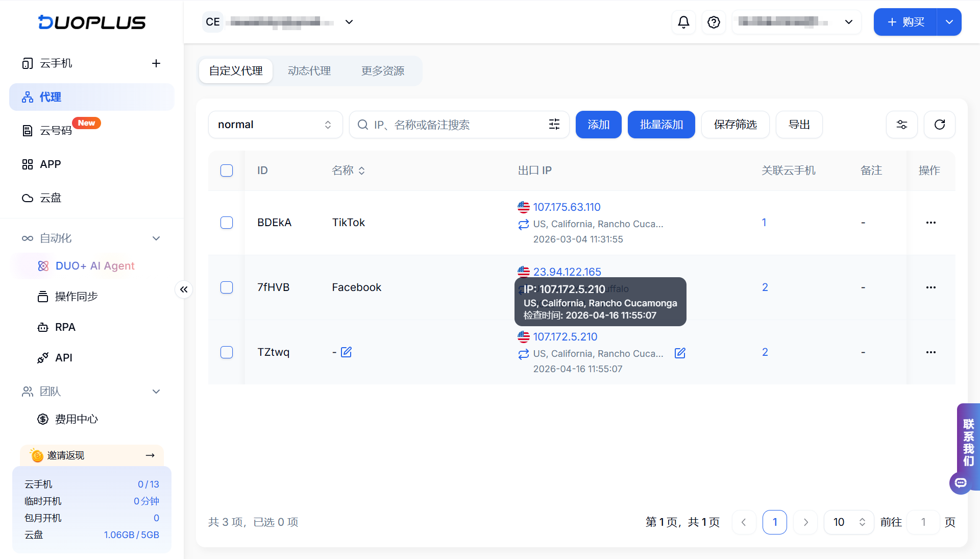Edit name pencil icon for TZtwq
The width and height of the screenshot is (980, 559).
346,352
